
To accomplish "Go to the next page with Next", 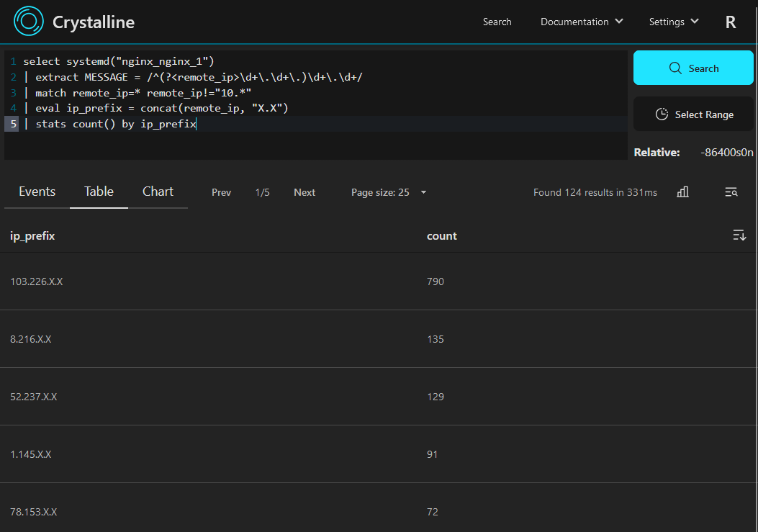I will click(x=304, y=192).
